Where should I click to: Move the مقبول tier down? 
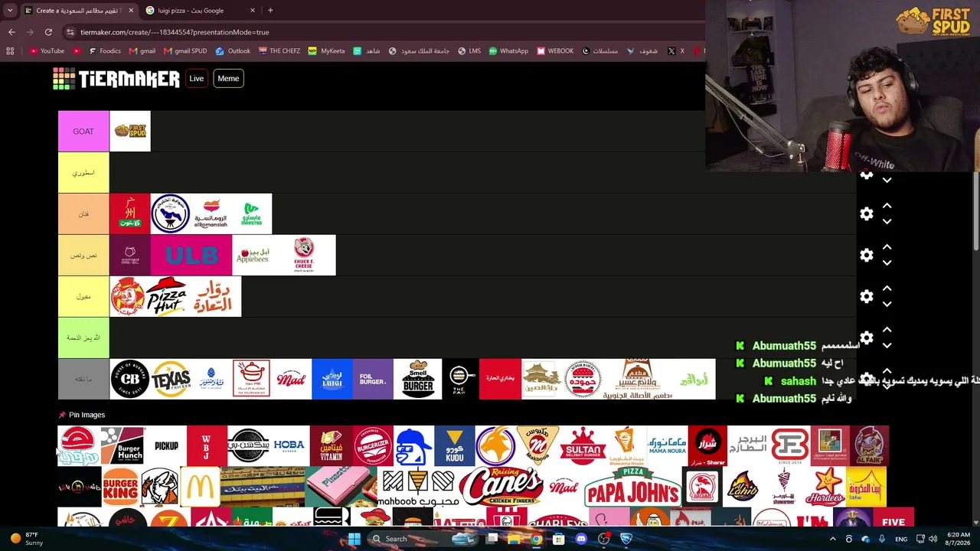[887, 305]
